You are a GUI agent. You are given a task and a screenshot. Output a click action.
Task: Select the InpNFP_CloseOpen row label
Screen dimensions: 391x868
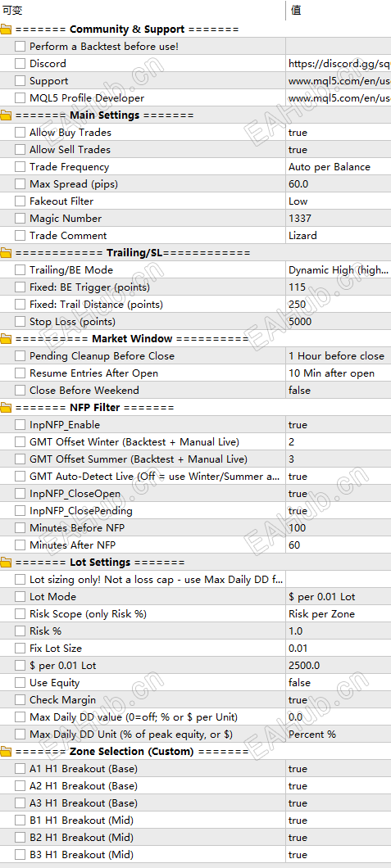[75, 493]
